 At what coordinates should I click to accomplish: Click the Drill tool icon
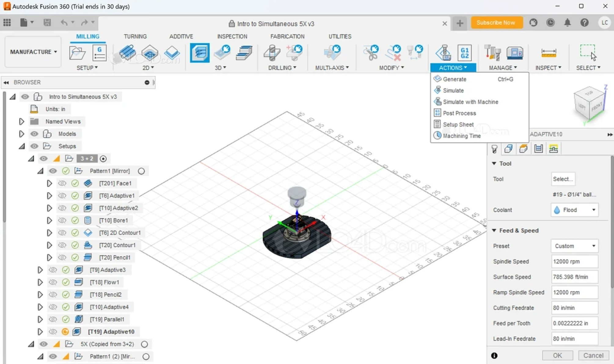pos(272,53)
